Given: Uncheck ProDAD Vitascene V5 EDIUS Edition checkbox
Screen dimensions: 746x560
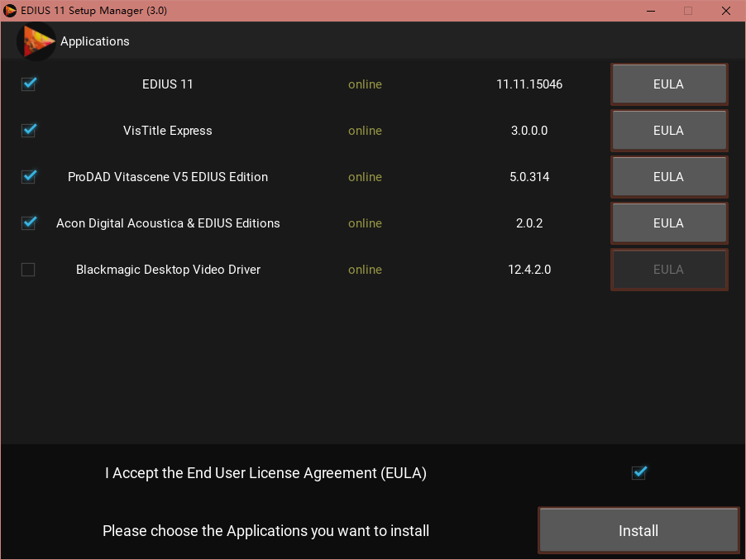Looking at the screenshot, I should 29,176.
